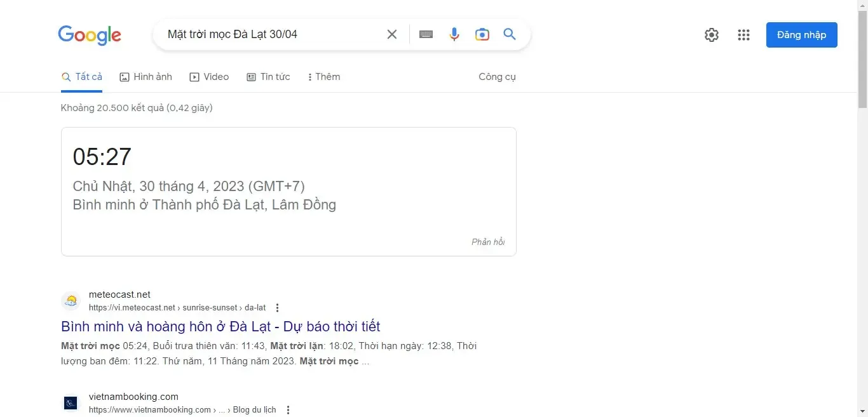Click the magnifying glass to search

point(509,34)
